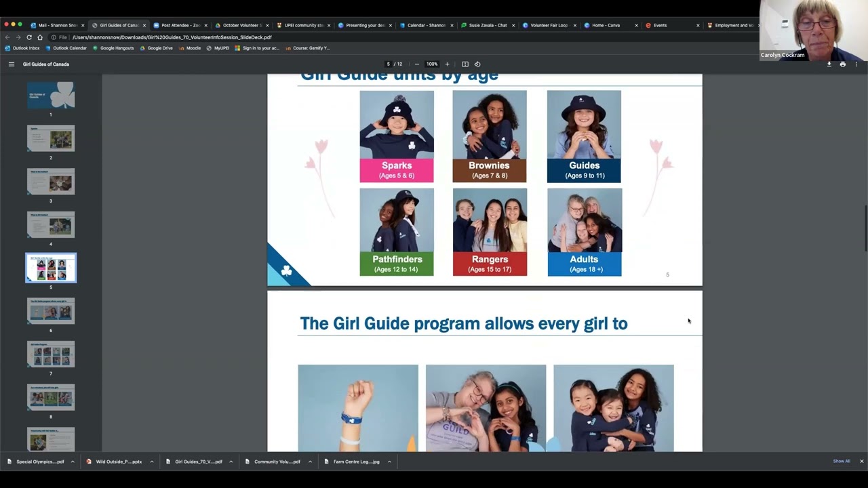Open the Course: Gamify bookmark
The height and width of the screenshot is (488, 868).
coord(307,48)
